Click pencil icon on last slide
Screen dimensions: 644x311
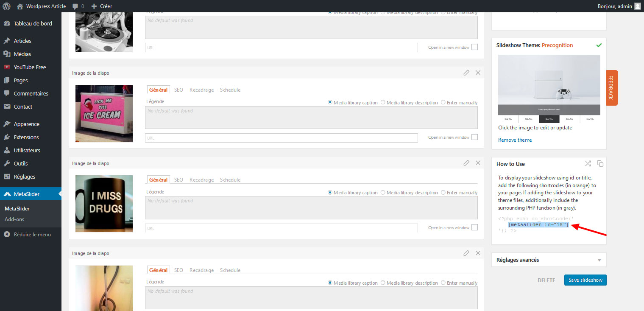[x=466, y=253]
